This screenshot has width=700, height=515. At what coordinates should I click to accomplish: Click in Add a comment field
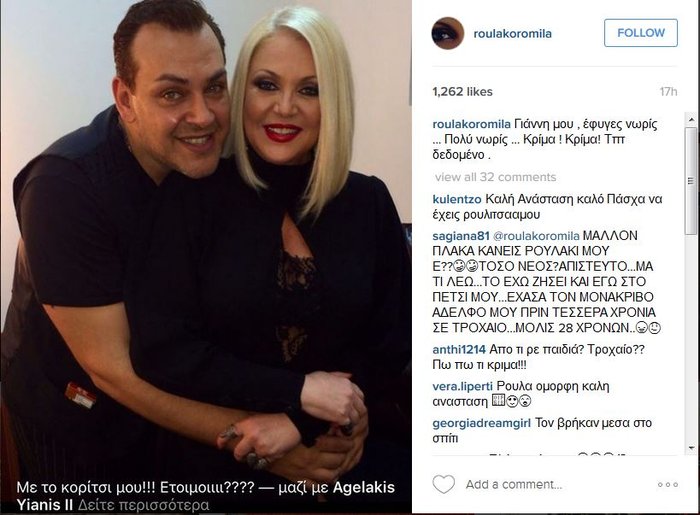click(x=554, y=485)
